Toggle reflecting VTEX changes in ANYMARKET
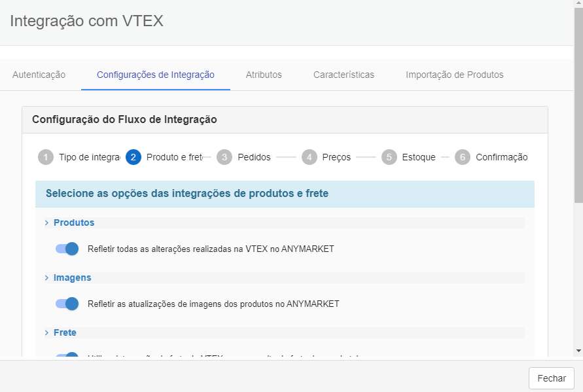Screen dimensions: 583x392 (67, 249)
